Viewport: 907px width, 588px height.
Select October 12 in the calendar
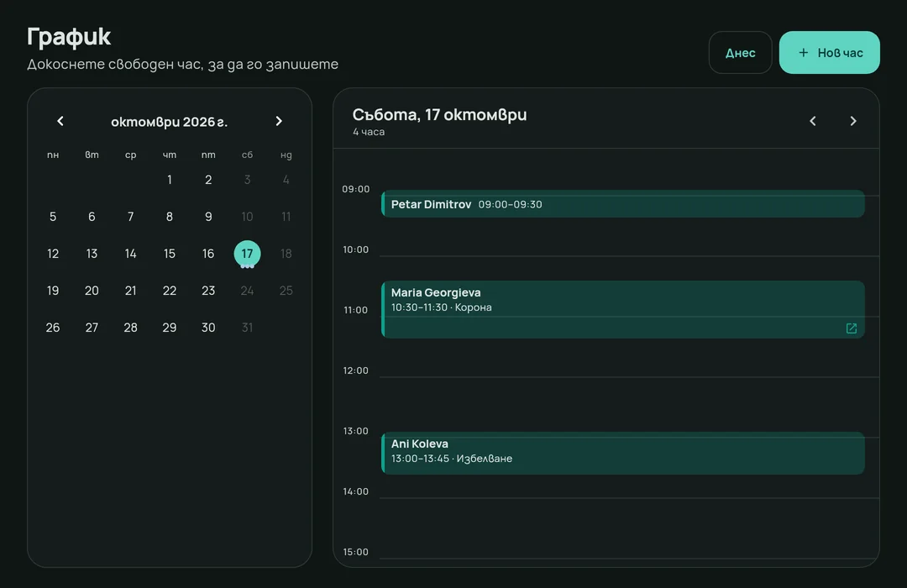point(53,254)
